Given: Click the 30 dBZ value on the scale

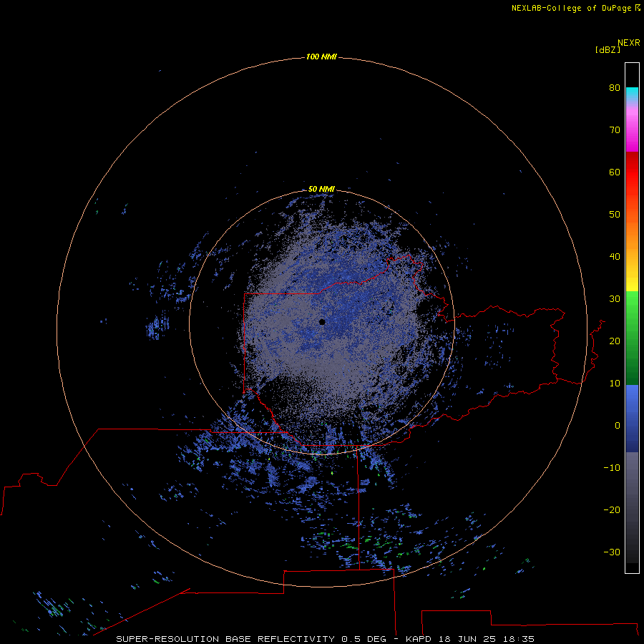Looking at the screenshot, I should pyautogui.click(x=615, y=299).
